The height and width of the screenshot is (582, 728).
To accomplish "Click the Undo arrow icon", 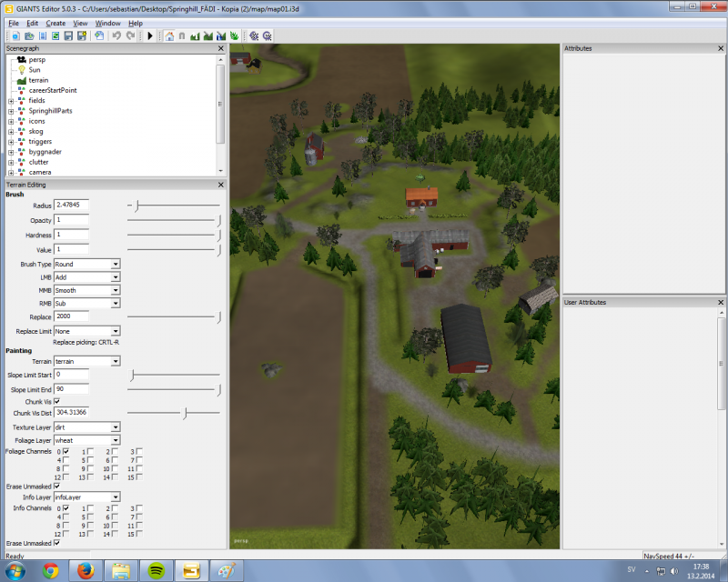I will [x=116, y=35].
